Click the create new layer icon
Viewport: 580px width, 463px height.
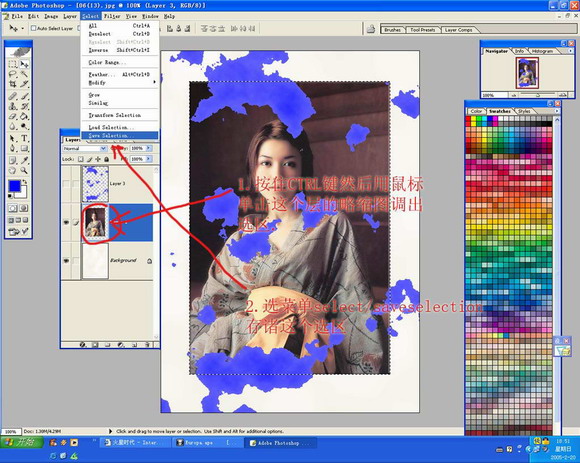click(x=134, y=345)
